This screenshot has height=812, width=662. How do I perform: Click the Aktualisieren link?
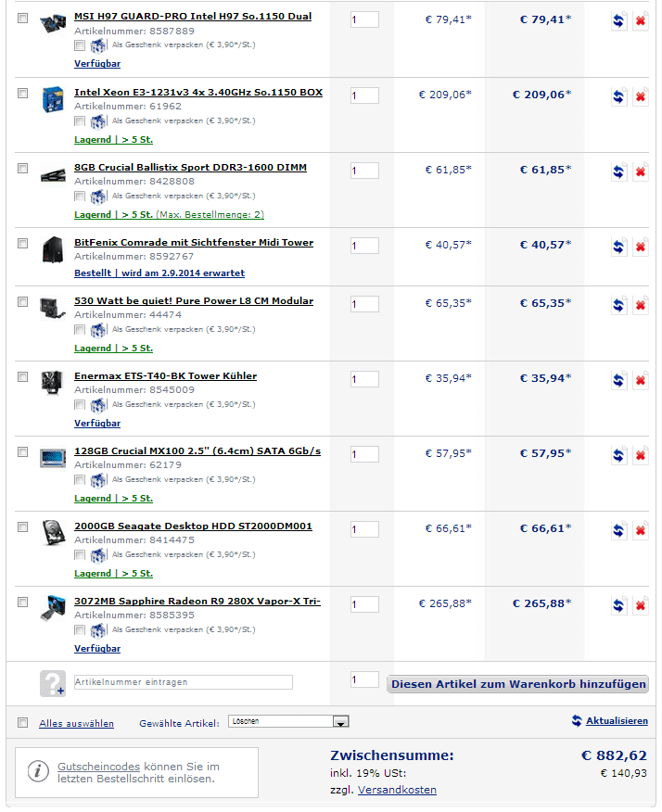click(x=617, y=721)
